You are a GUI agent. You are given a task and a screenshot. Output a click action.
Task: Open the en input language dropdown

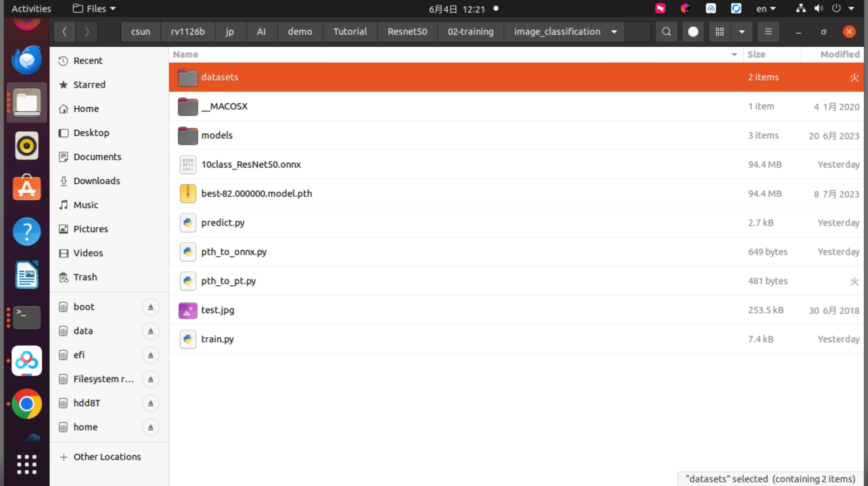pyautogui.click(x=766, y=9)
